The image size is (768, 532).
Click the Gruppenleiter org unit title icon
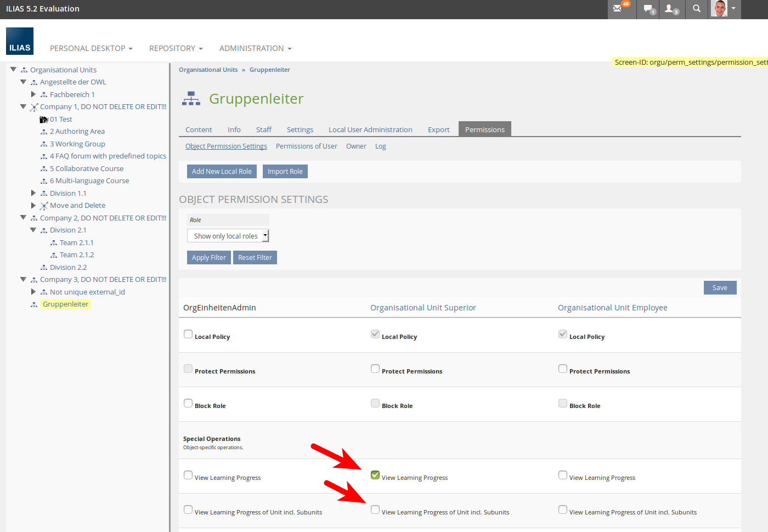coord(191,99)
